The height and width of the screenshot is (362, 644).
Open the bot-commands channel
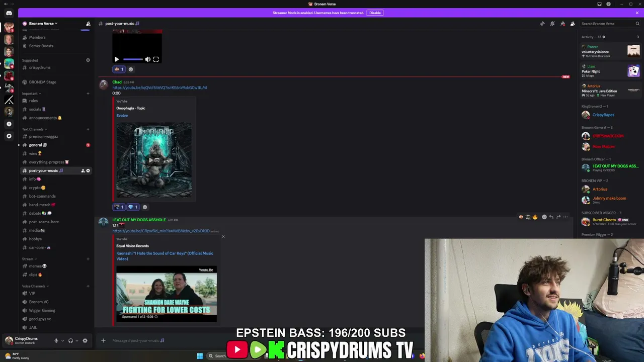56,196
